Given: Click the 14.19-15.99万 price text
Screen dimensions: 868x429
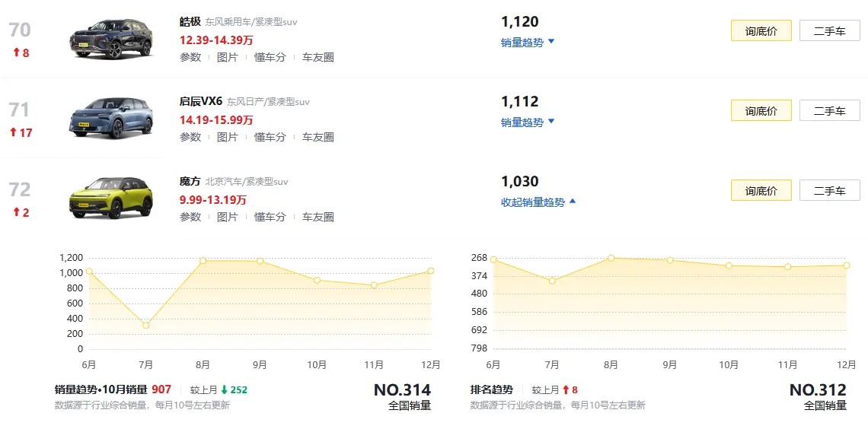Looking at the screenshot, I should pos(216,120).
